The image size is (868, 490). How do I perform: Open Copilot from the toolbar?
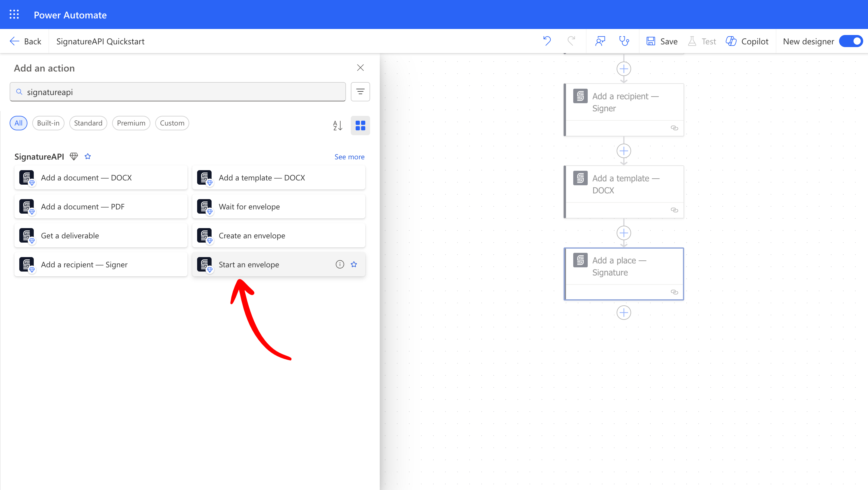747,41
